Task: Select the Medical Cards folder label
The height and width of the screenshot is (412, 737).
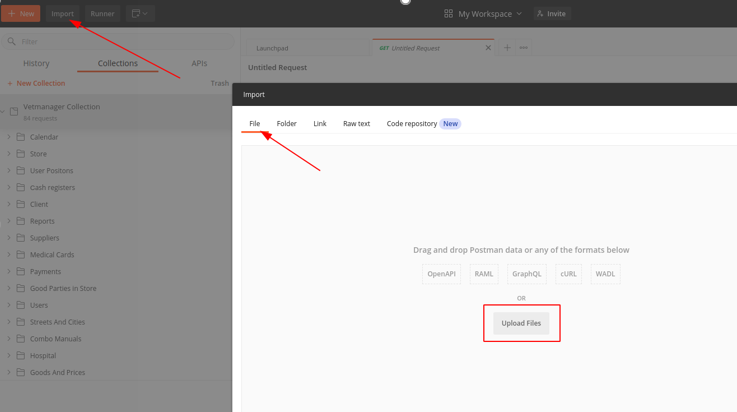Action: point(52,255)
